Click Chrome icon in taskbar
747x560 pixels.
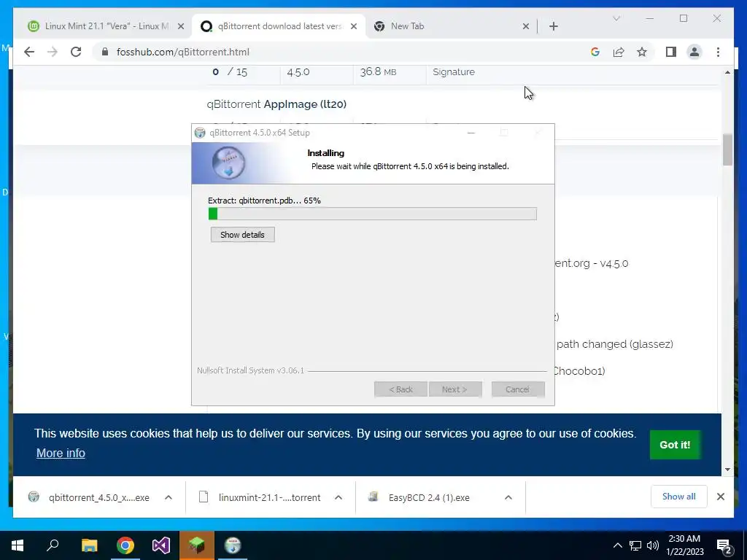(125, 545)
